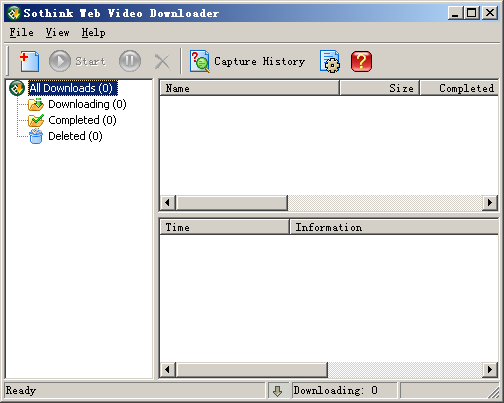Minimize the Sothink Web Video Downloader window
Viewport: 504px width, 403px height.
(455, 13)
